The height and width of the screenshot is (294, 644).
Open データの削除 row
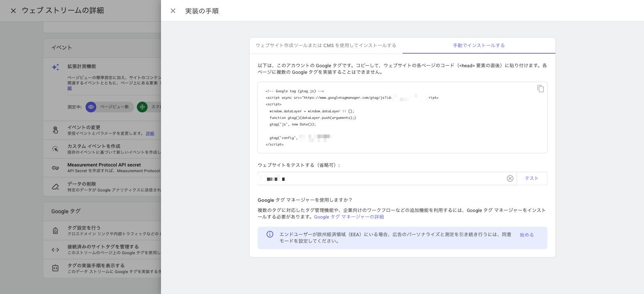102,187
